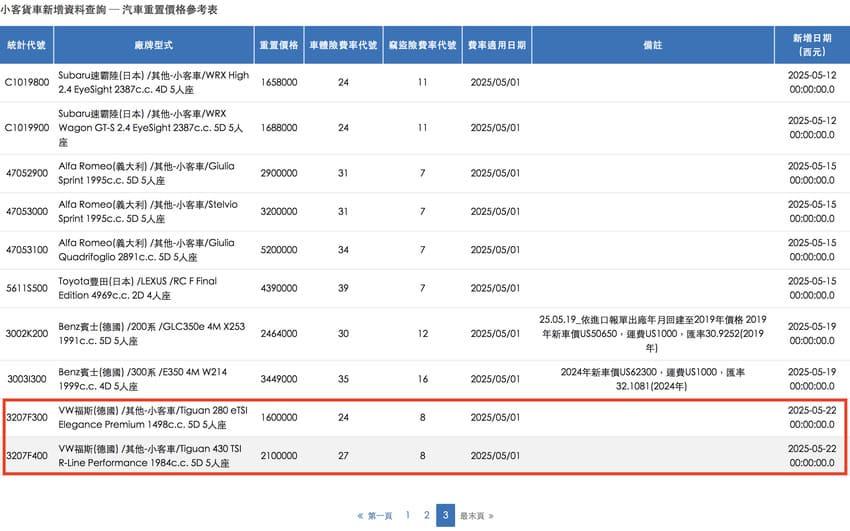Click price 5200000 cell
The image size is (850, 531).
click(x=279, y=250)
